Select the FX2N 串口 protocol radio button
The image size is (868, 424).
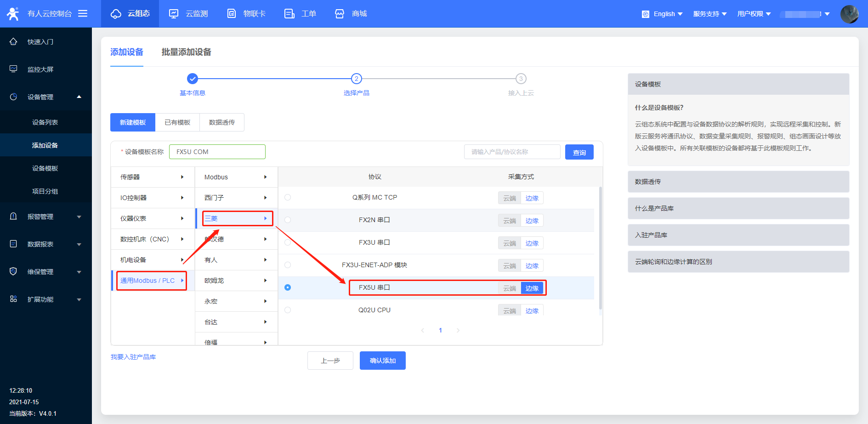click(x=288, y=220)
